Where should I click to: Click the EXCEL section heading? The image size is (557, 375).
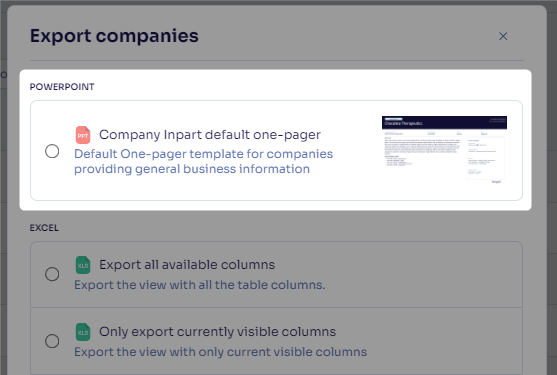(44, 228)
